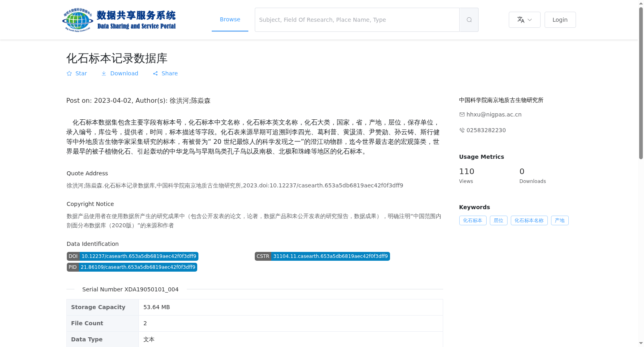This screenshot has height=347, width=644.
Task: Click the page vertical scrollbar thumb
Action: coord(641,83)
